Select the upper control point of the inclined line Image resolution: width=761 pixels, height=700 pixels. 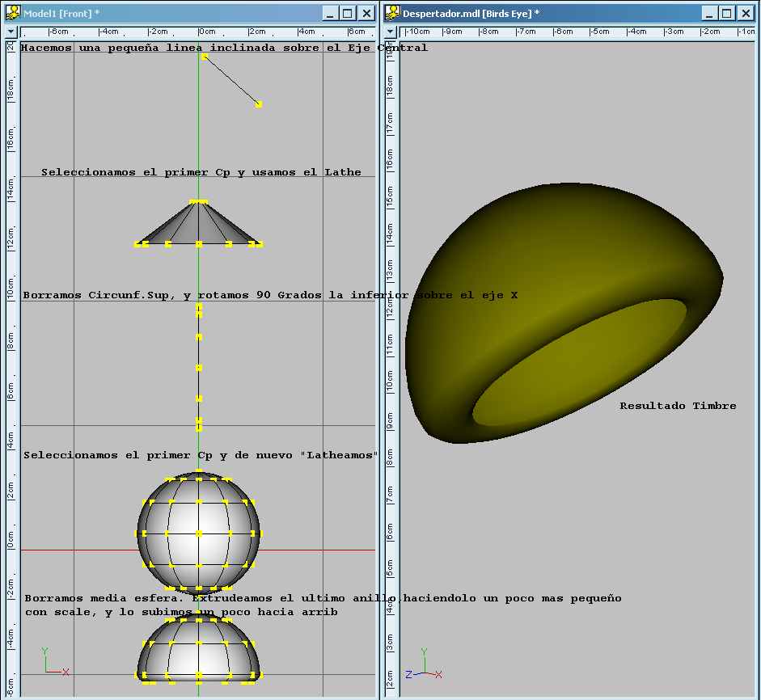205,57
